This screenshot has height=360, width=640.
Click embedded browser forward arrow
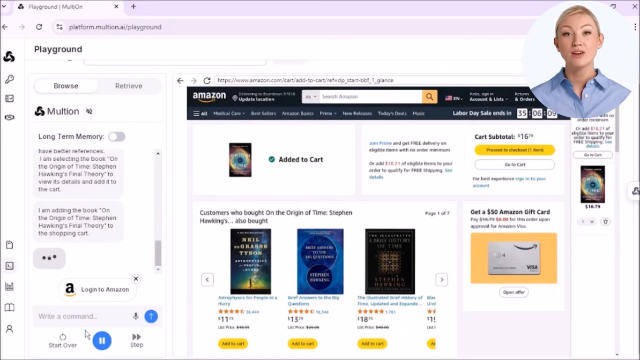(x=193, y=80)
